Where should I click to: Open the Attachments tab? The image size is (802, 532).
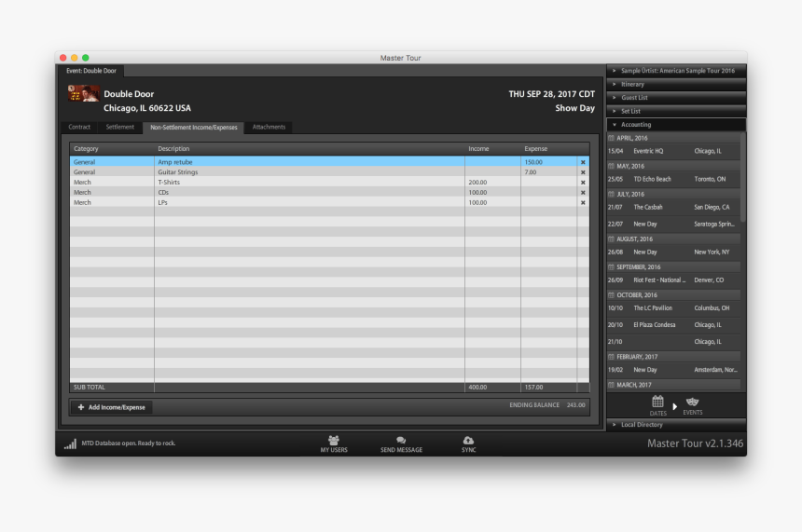click(269, 127)
